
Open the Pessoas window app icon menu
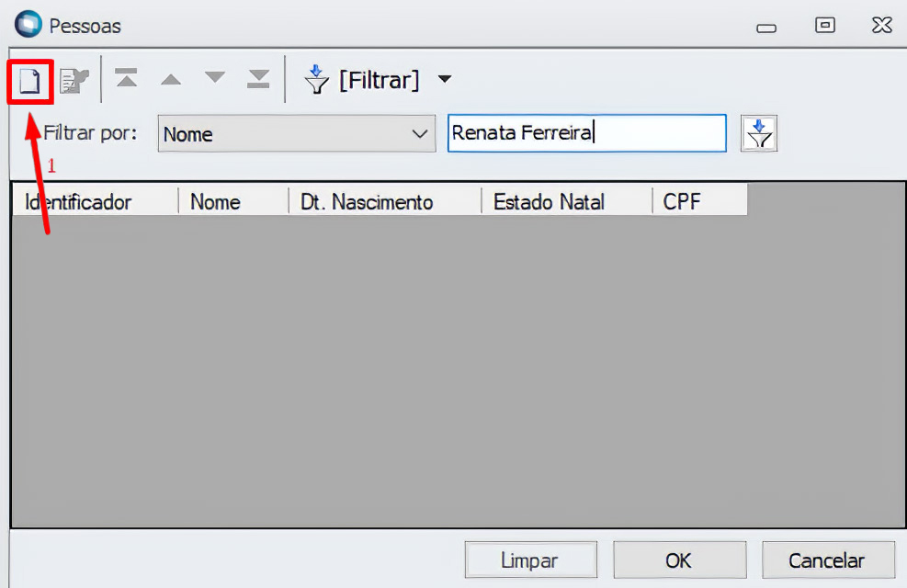pyautogui.click(x=28, y=24)
